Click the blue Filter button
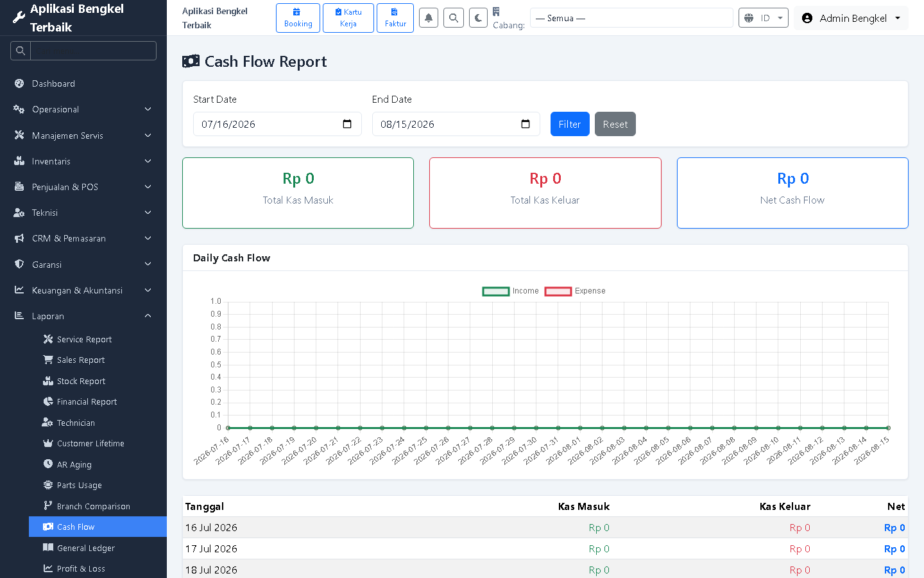 tap(570, 124)
